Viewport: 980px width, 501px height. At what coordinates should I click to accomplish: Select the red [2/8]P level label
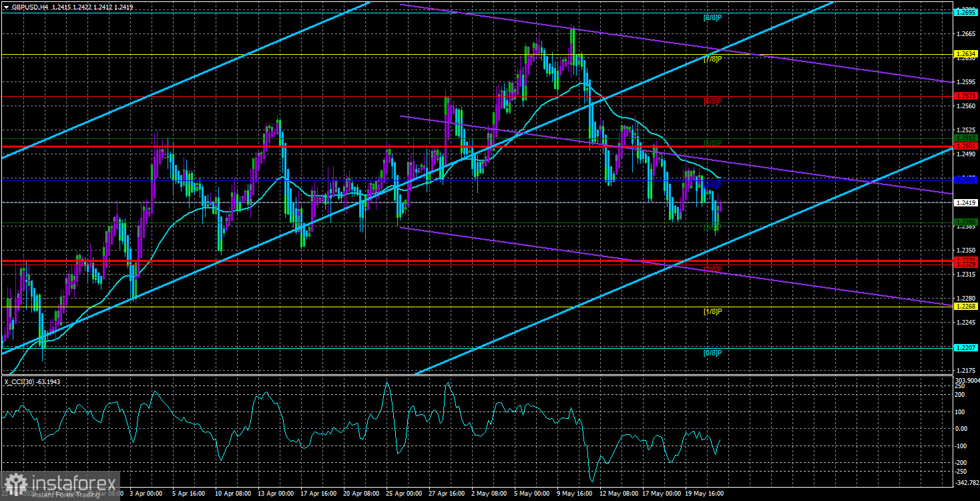[712, 269]
